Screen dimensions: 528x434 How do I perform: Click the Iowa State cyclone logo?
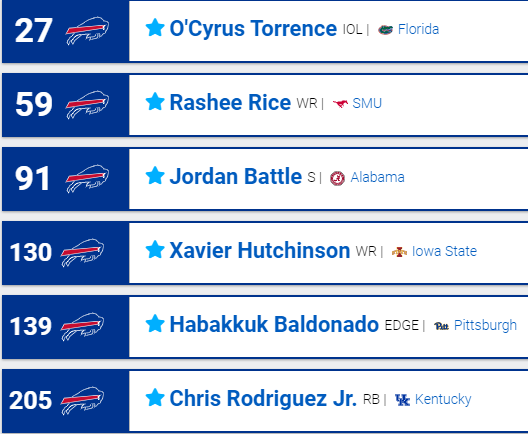point(399,252)
